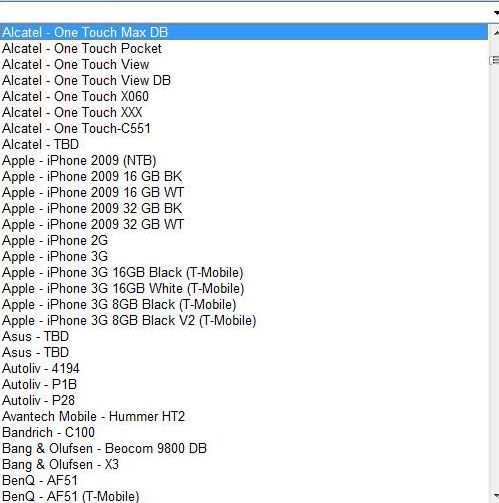Select Apple - iPhone 2009 32 GB BK

(x=244, y=208)
